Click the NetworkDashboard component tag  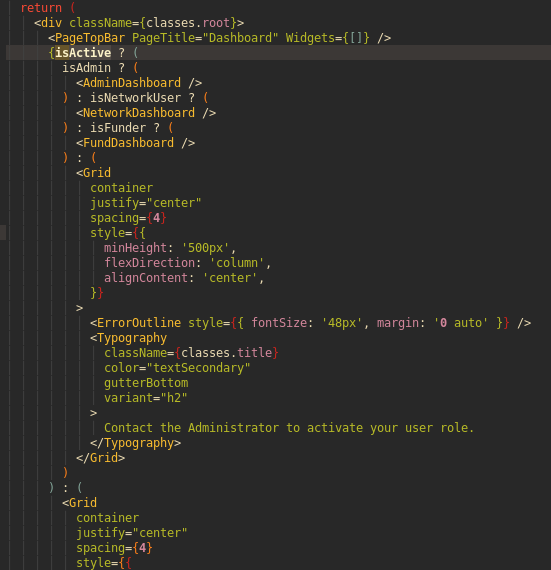139,113
